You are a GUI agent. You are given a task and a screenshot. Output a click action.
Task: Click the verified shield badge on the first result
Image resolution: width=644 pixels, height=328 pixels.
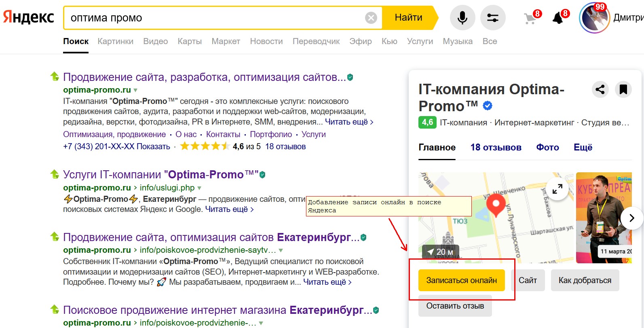click(x=350, y=77)
